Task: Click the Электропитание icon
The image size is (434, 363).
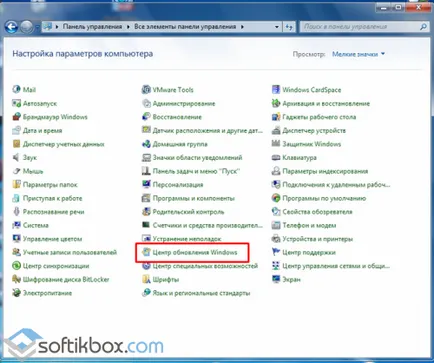Action: tap(16, 293)
